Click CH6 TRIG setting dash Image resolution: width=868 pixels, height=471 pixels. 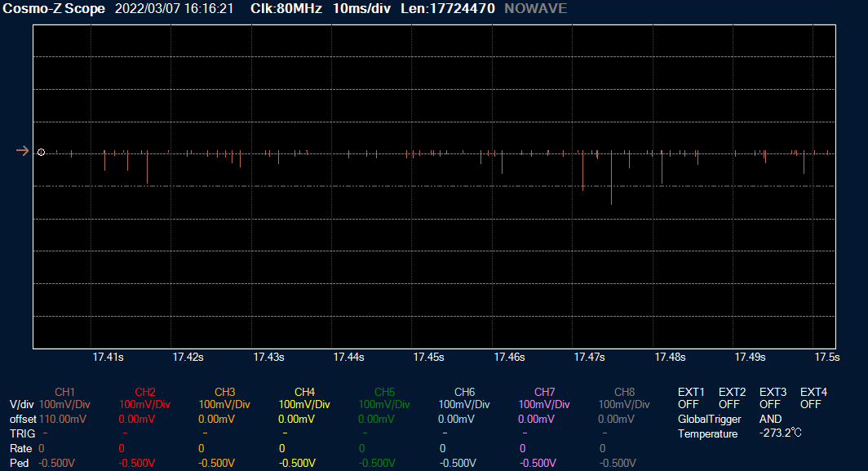445,433
